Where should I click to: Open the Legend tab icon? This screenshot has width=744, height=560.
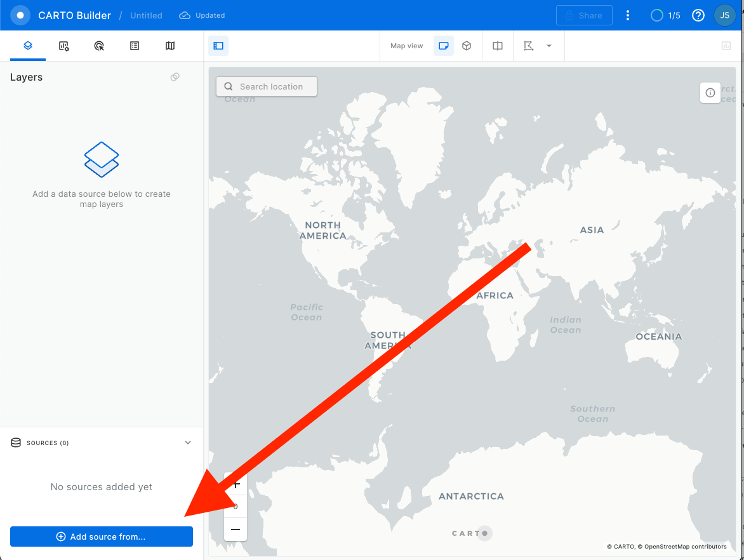coord(135,46)
